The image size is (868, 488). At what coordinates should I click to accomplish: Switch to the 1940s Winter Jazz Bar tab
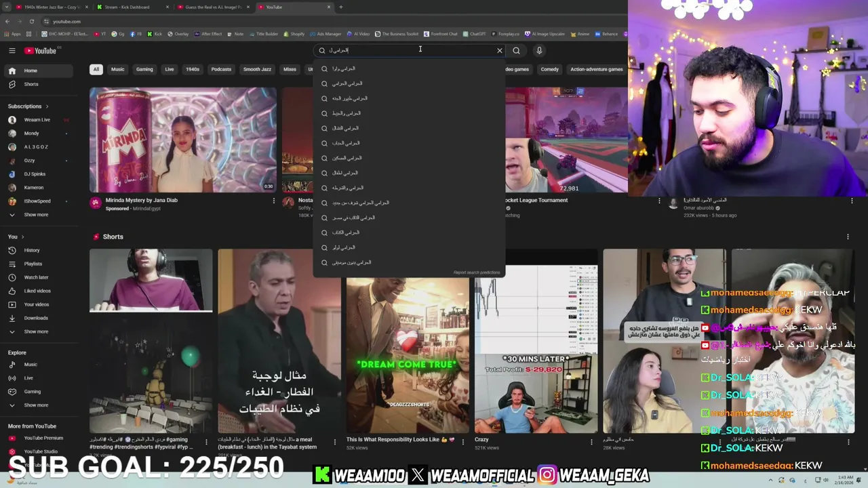click(x=51, y=7)
